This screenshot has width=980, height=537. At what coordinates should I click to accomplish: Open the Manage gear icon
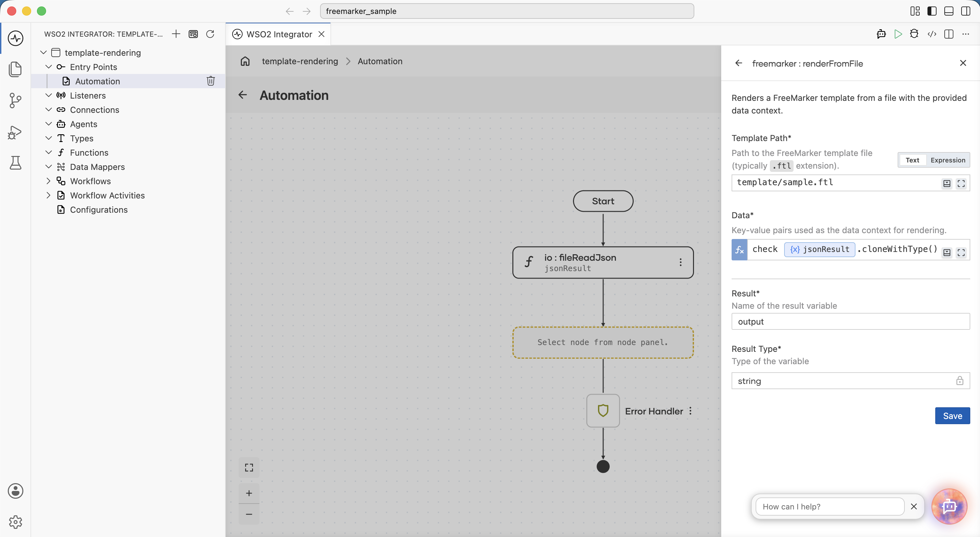(16, 522)
